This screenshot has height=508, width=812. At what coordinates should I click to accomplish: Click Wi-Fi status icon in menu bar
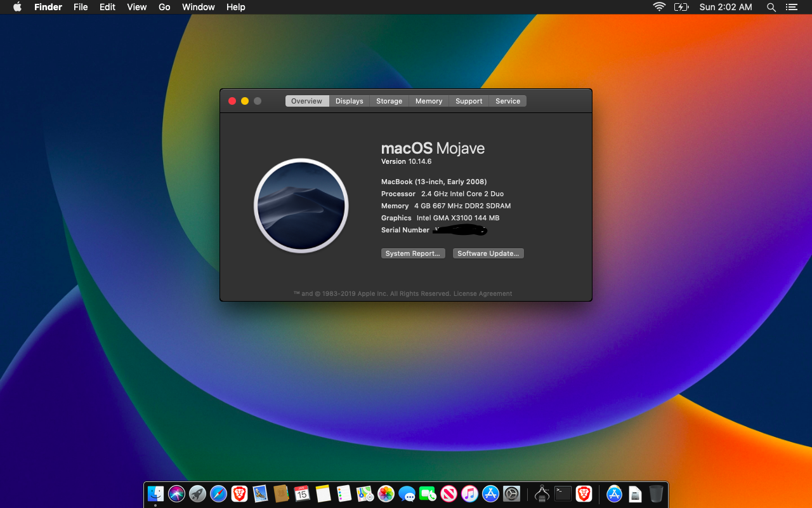click(x=660, y=7)
